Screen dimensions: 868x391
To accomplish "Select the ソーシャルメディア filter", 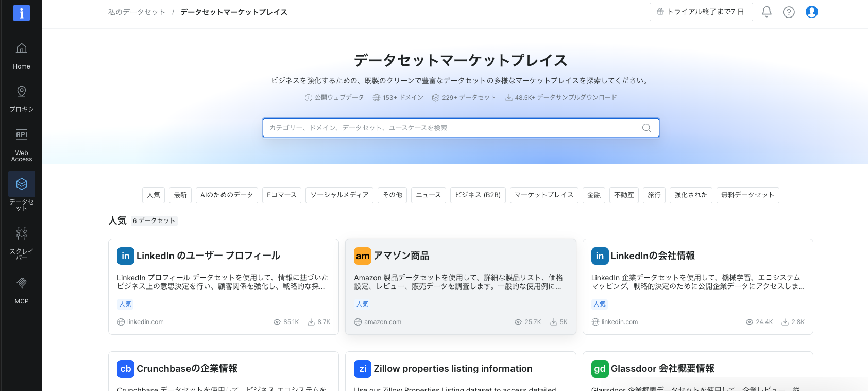I will [339, 195].
